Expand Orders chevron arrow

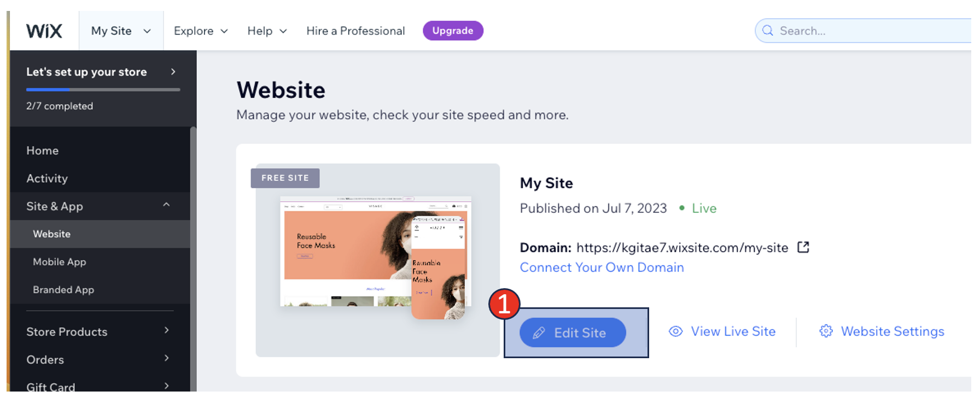(166, 358)
